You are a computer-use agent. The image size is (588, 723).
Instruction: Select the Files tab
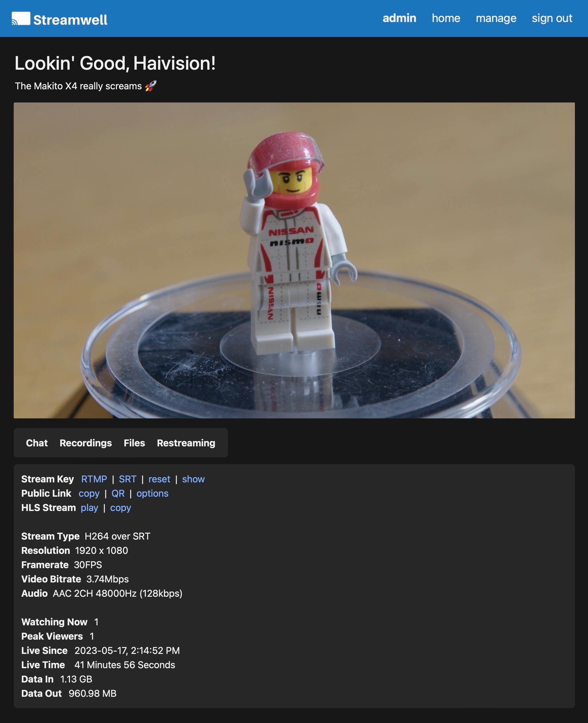click(134, 443)
